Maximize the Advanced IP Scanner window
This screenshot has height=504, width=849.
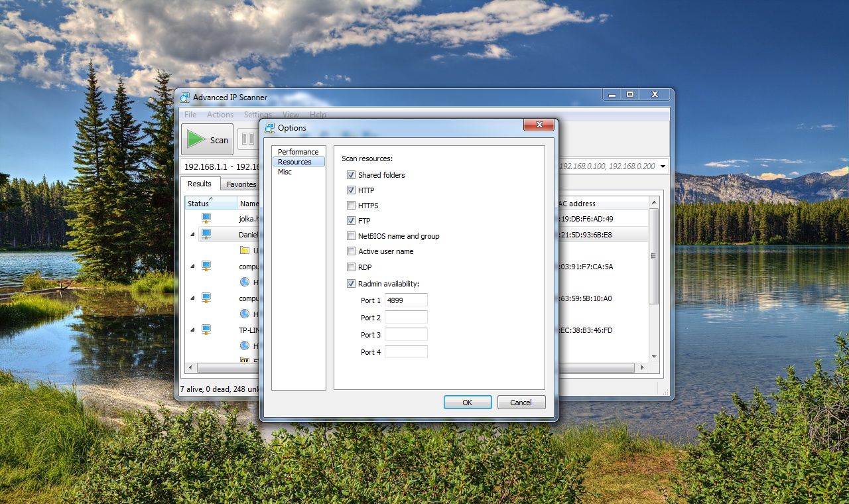630,95
